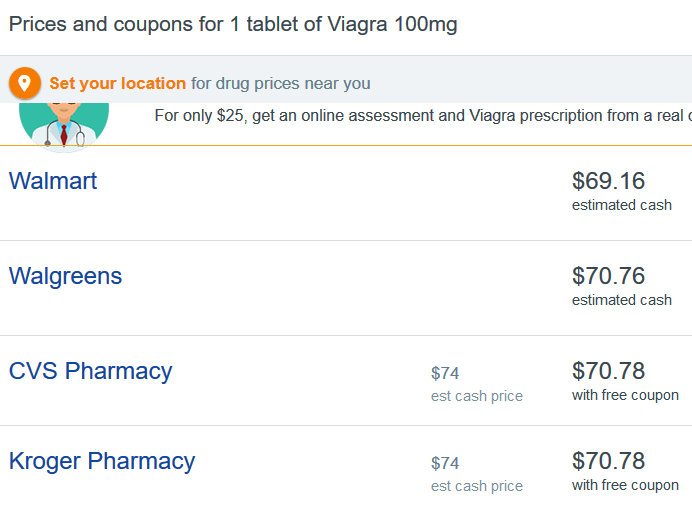The width and height of the screenshot is (692, 508).
Task: Click the doctor avatar illustration
Action: [64, 125]
